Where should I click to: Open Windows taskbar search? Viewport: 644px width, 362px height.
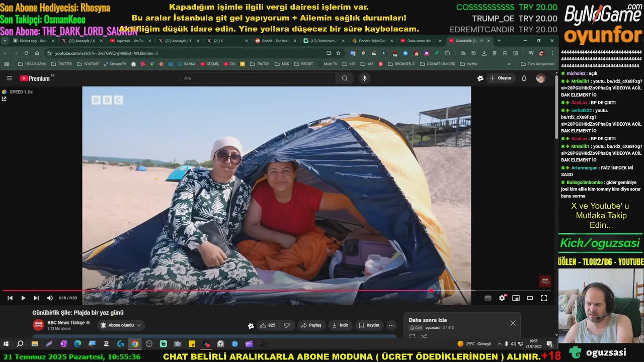[20, 344]
